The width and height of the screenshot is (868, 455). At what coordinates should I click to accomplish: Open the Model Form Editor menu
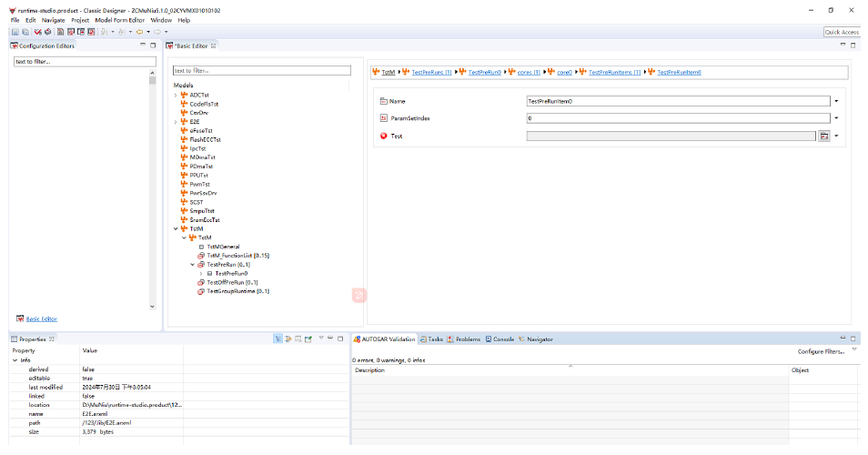click(119, 20)
